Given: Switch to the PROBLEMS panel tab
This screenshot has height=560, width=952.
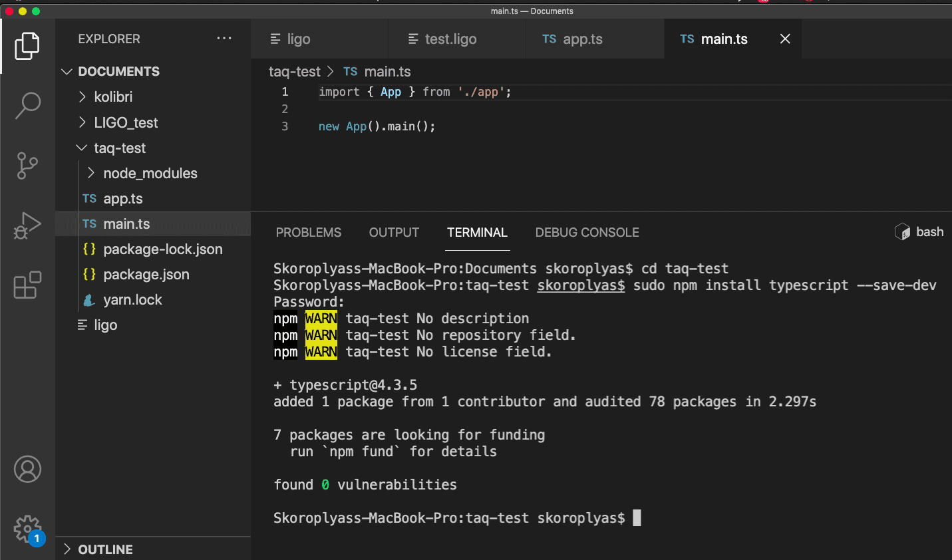Looking at the screenshot, I should pyautogui.click(x=308, y=233).
